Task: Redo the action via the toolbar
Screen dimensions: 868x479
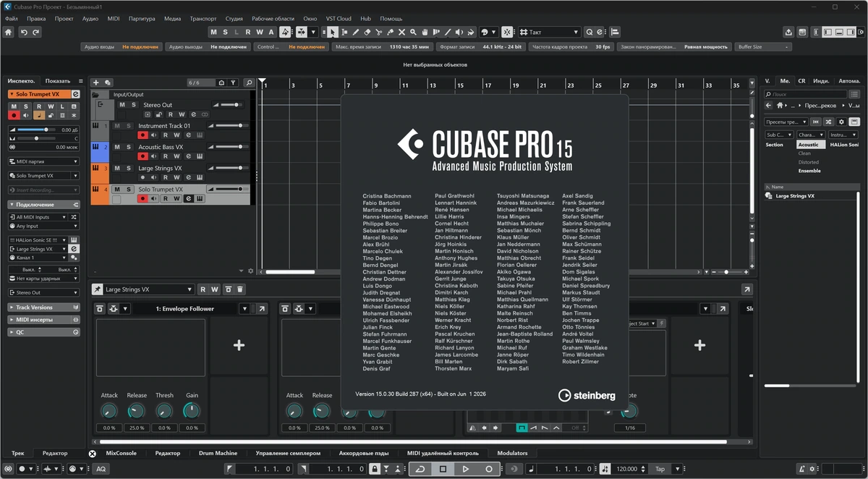Action: pos(35,32)
